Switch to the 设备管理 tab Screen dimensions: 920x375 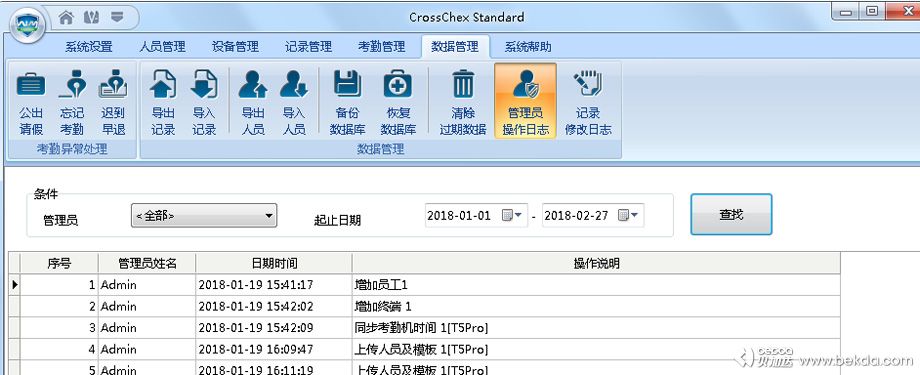point(235,47)
